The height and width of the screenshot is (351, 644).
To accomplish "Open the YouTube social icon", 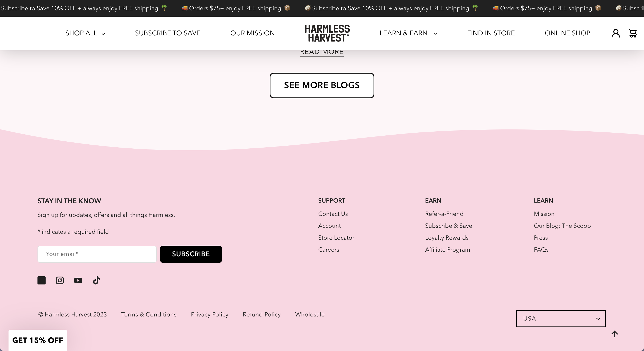I will point(78,280).
